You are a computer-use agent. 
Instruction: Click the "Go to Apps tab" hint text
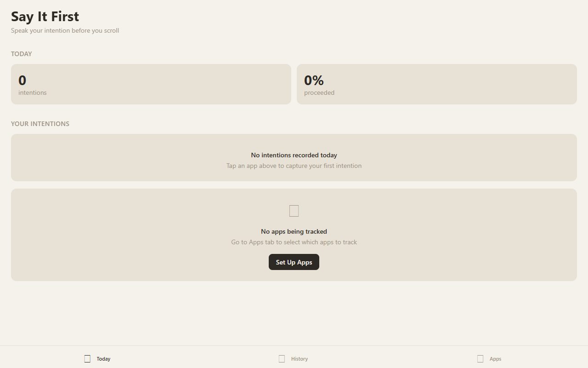[x=294, y=242]
